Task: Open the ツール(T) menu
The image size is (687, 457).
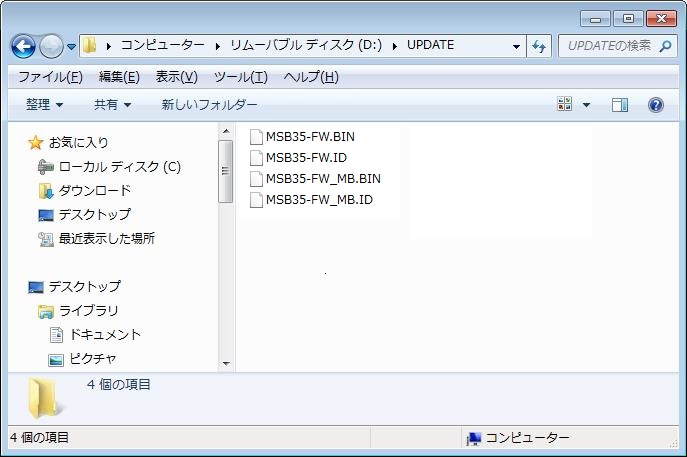Action: [240, 77]
